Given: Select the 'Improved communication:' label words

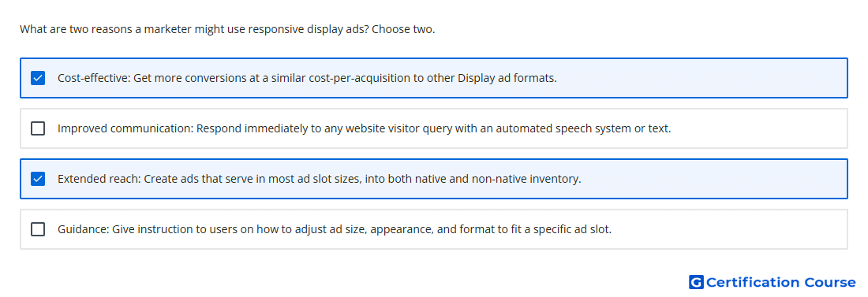Looking at the screenshot, I should pos(125,128).
